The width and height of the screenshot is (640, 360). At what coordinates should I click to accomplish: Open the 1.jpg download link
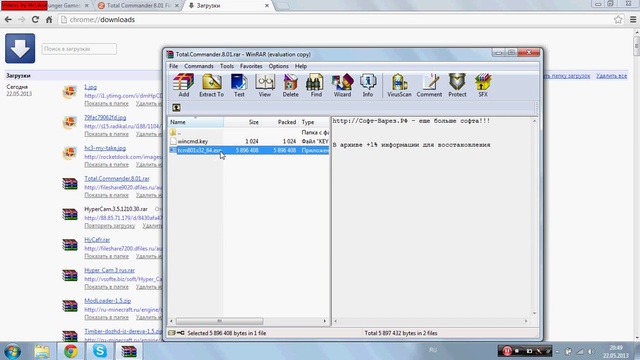point(91,87)
